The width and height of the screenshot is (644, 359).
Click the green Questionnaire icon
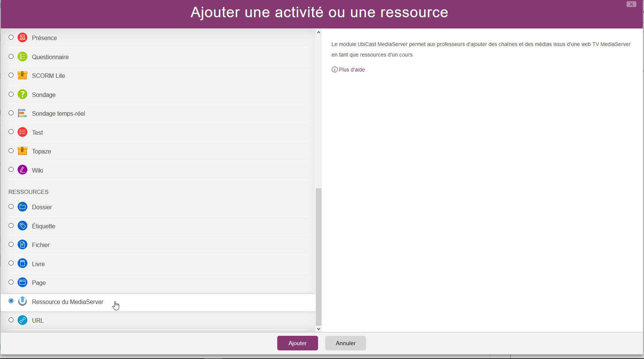pyautogui.click(x=22, y=57)
